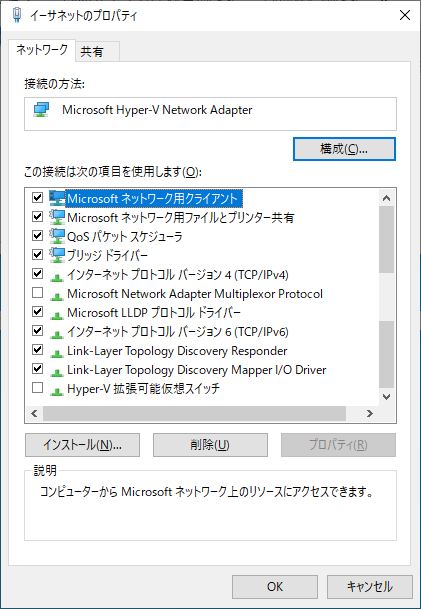Enable Microsoft Network Adapter Multiplexor Protocol checkbox
The height and width of the screenshot is (609, 421).
[x=37, y=293]
